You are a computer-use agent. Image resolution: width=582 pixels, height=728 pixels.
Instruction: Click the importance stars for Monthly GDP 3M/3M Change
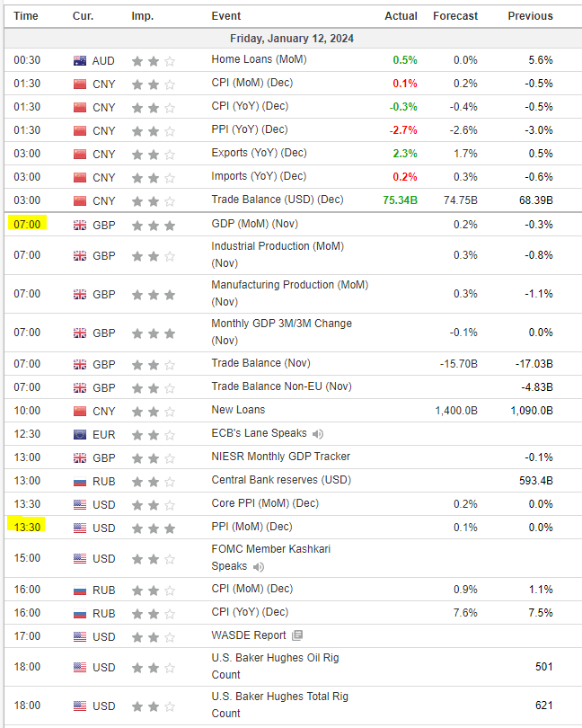click(153, 333)
